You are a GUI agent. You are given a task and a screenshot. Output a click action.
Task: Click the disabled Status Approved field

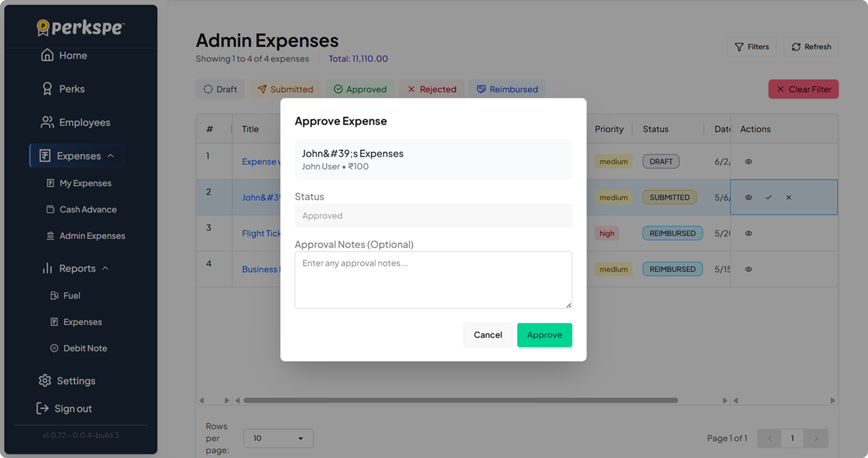pos(434,216)
